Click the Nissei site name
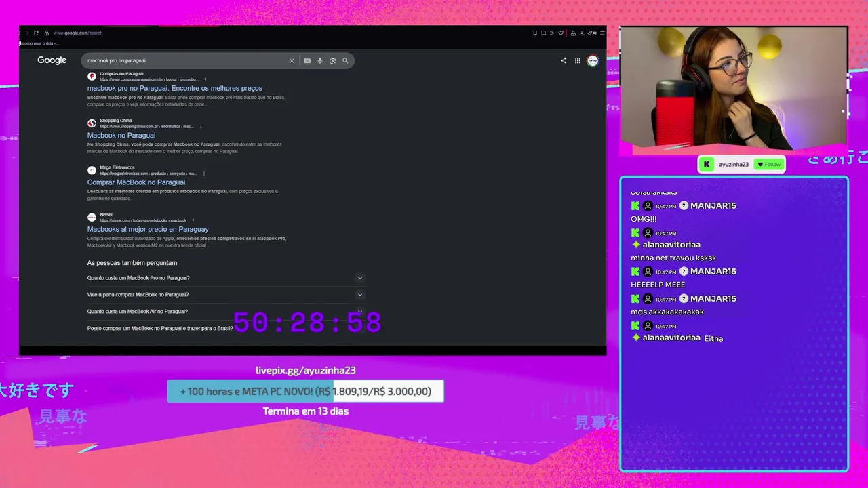The width and height of the screenshot is (868, 488). click(x=106, y=214)
